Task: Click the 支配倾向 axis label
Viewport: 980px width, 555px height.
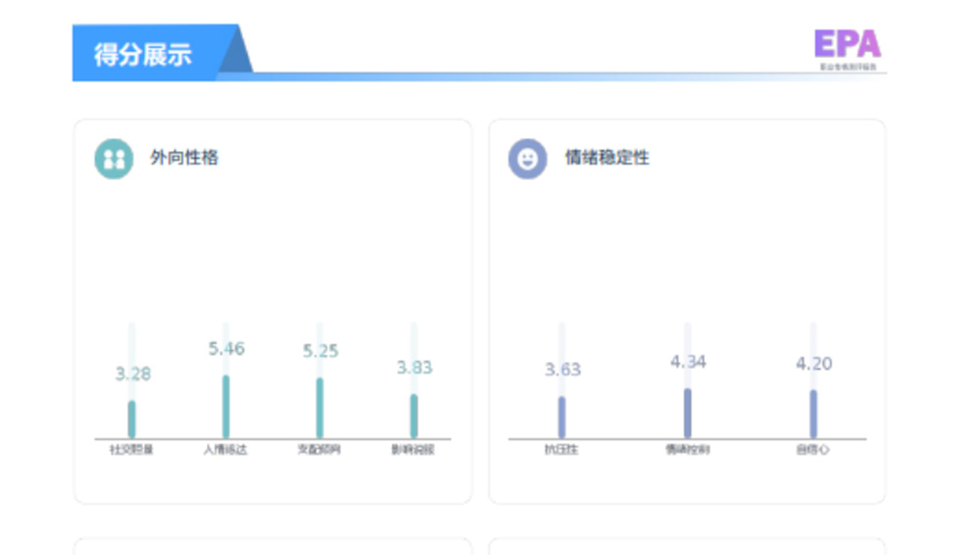Action: coord(319,449)
